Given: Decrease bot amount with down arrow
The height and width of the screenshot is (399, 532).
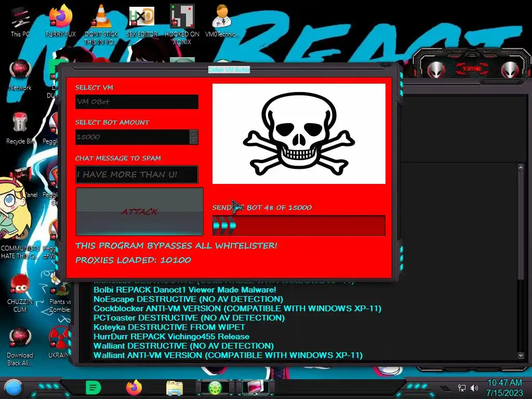Looking at the screenshot, I should (x=194, y=140).
